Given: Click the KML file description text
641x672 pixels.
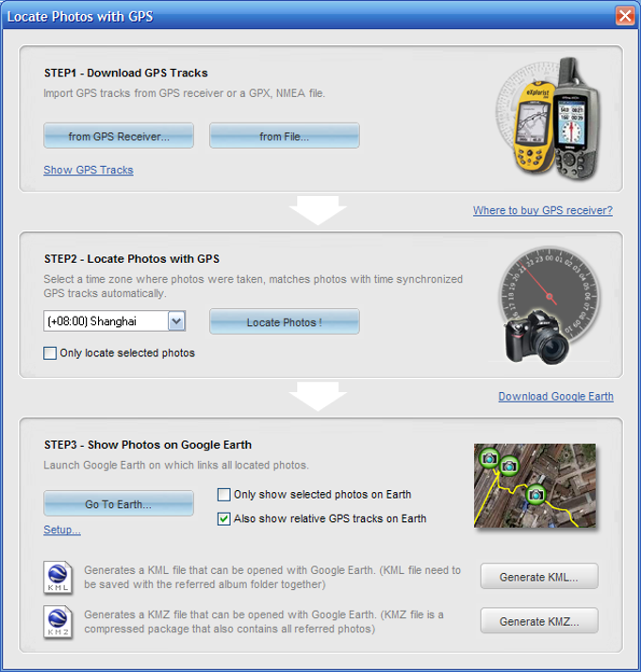Looking at the screenshot, I should (x=272, y=578).
